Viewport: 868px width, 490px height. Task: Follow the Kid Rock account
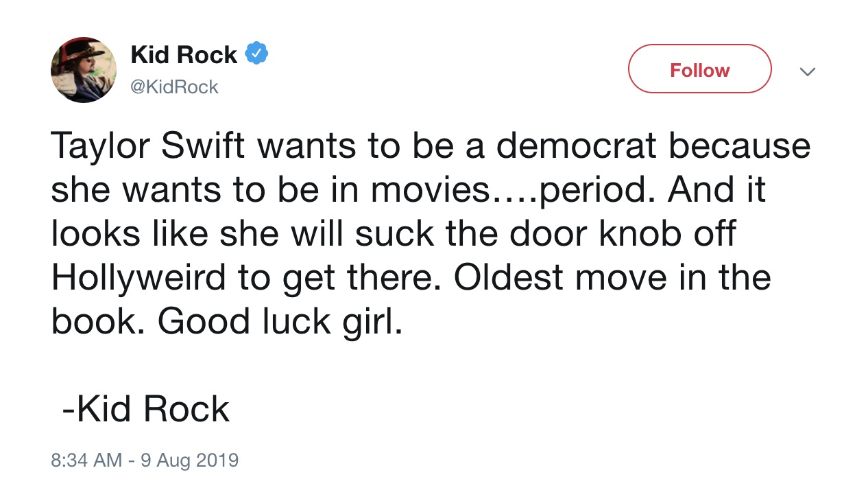point(699,69)
